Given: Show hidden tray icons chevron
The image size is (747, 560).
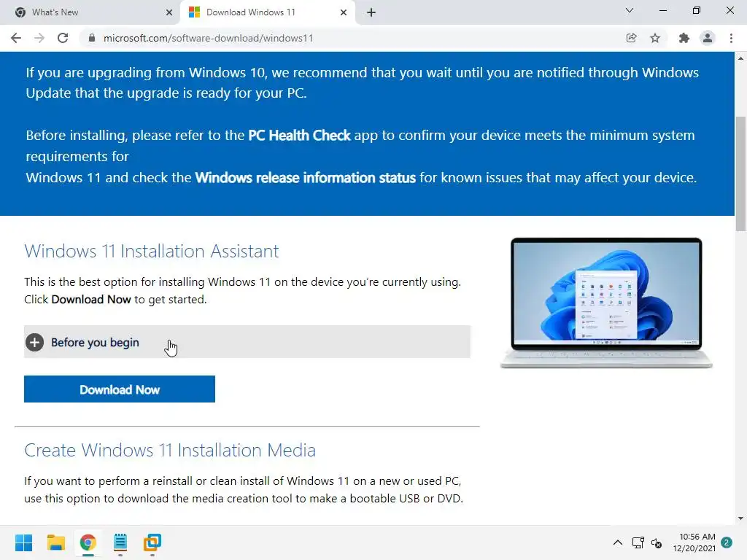Looking at the screenshot, I should click(x=617, y=542).
